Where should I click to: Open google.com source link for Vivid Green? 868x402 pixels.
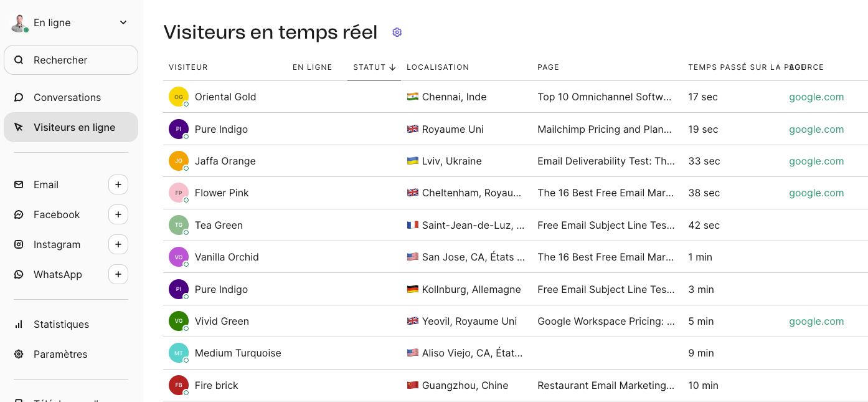tap(816, 321)
